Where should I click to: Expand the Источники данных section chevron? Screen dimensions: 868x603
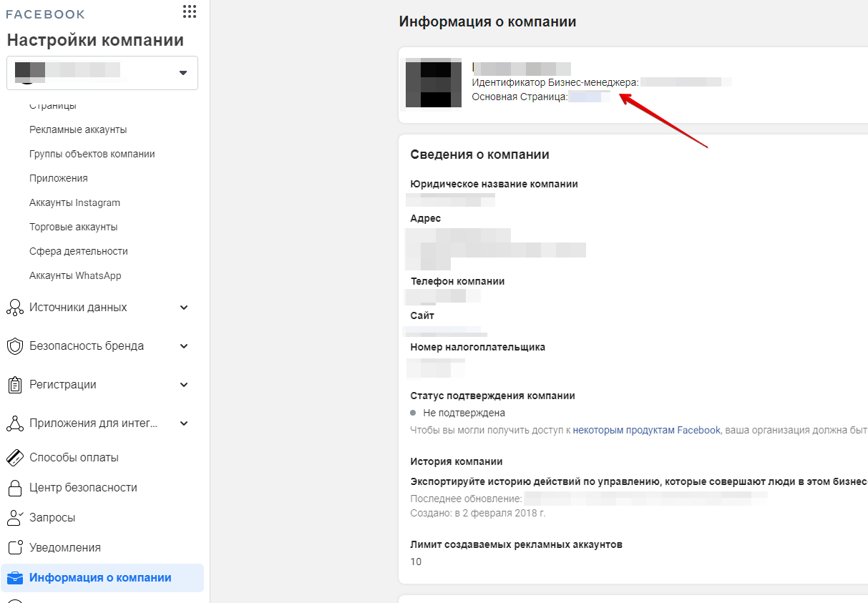184,308
